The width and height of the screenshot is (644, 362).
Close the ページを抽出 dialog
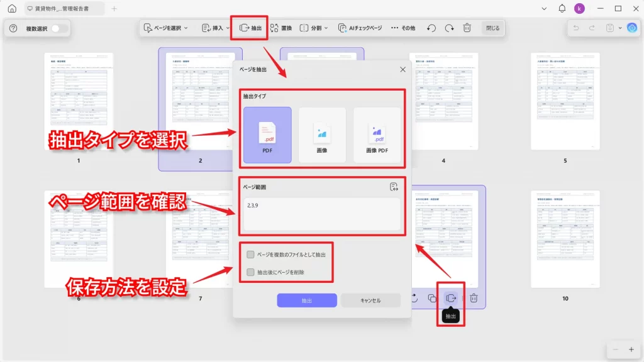pos(402,69)
